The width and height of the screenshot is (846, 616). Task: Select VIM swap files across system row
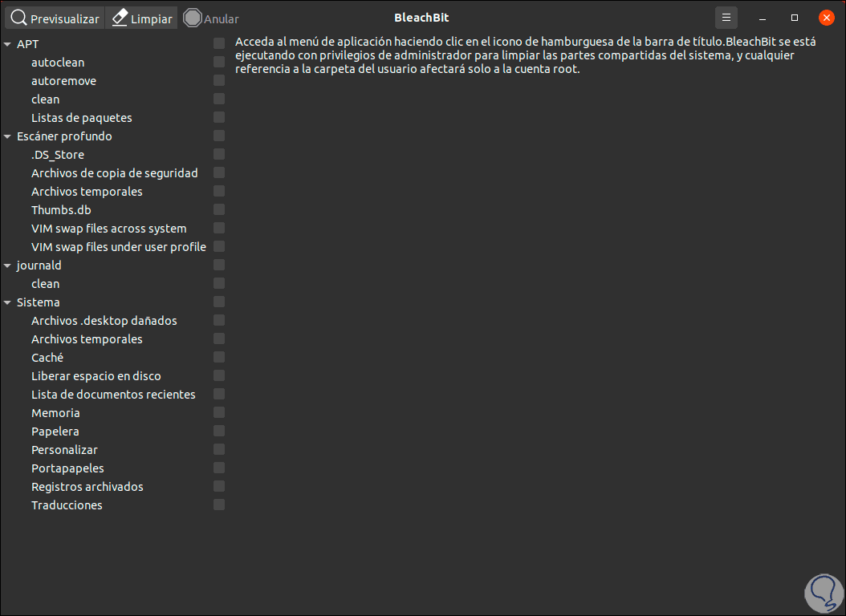tap(109, 229)
